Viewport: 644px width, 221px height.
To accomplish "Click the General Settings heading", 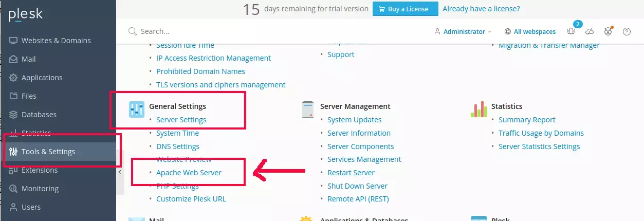I will [x=177, y=106].
